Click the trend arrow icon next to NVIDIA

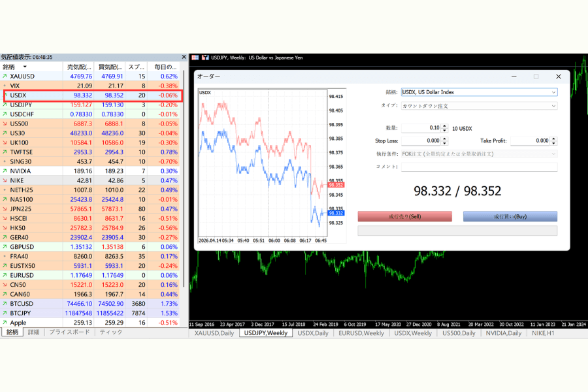(x=5, y=171)
